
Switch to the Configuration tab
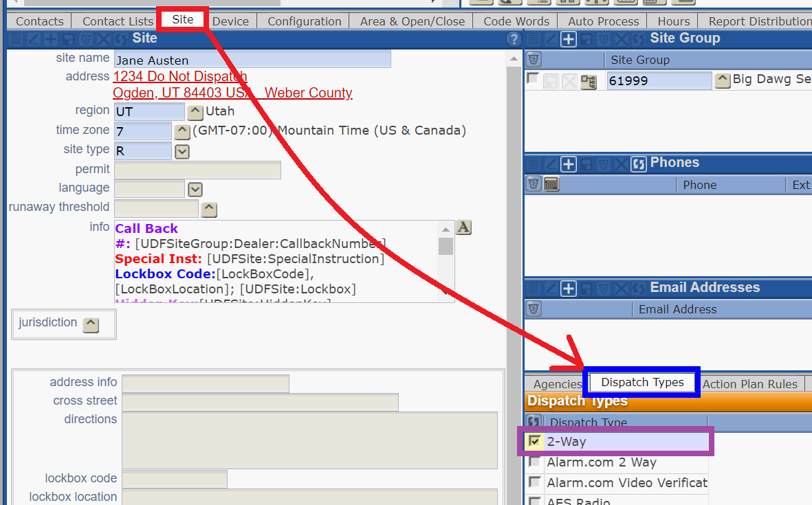pos(304,21)
